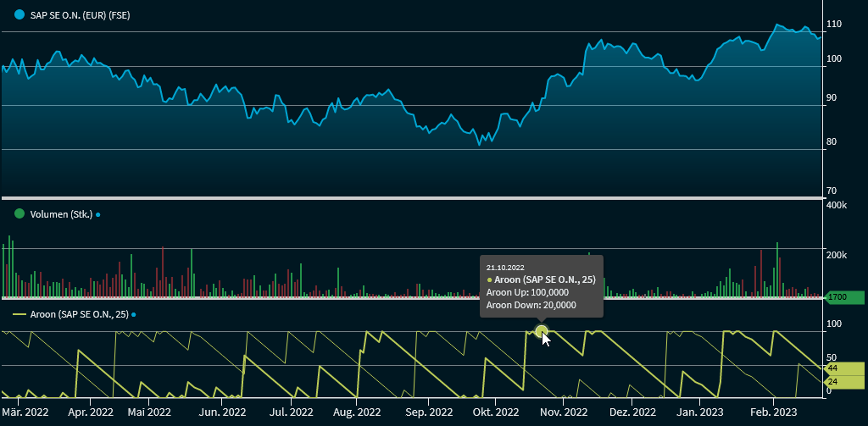
Task: Click the green 1700 volume value badge
Action: click(x=844, y=297)
